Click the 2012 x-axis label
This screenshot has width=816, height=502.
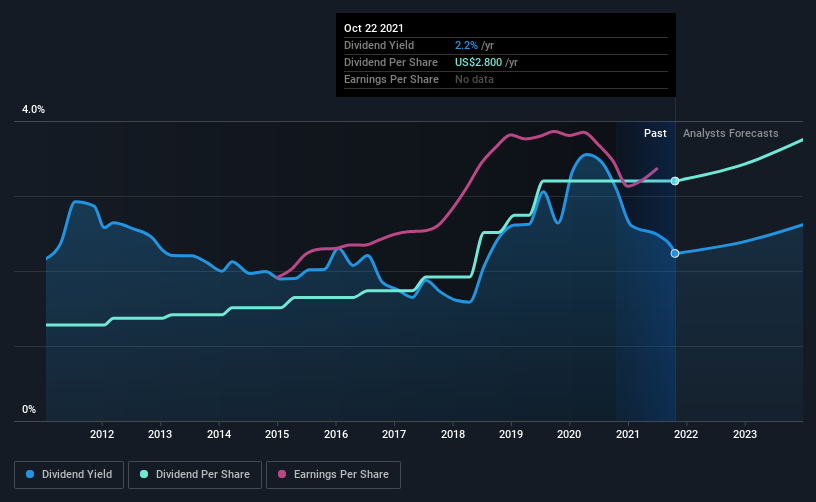tap(102, 434)
